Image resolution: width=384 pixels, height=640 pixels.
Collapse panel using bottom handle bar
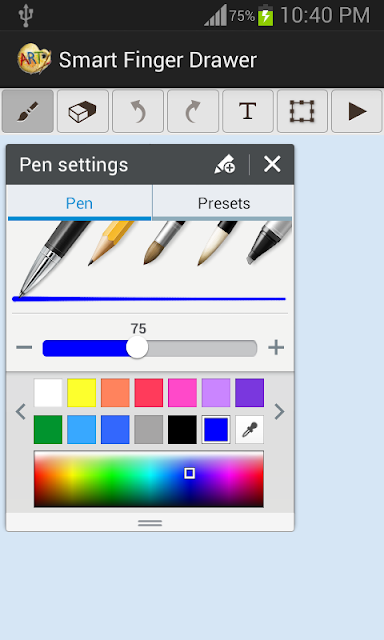(150, 522)
